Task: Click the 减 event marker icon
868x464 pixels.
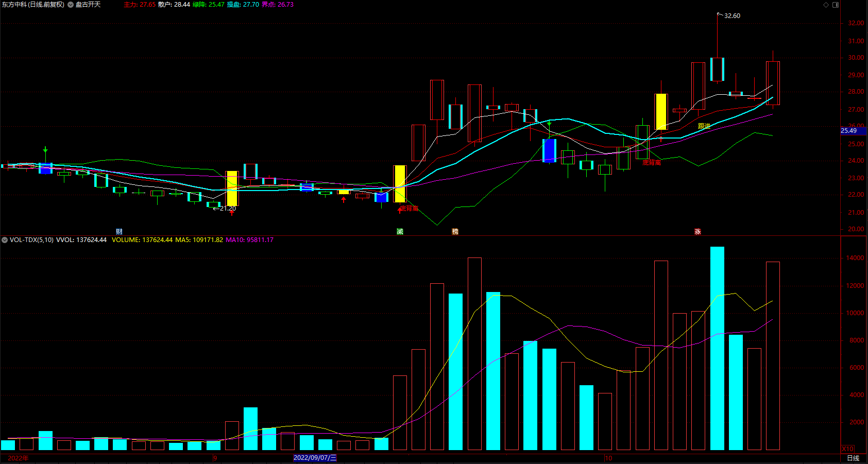Action: [400, 232]
